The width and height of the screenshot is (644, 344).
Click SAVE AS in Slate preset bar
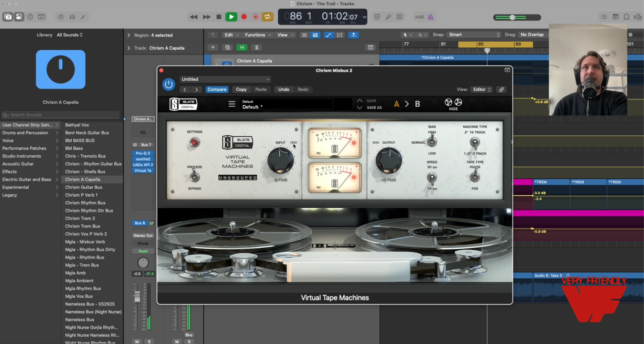coord(374,107)
